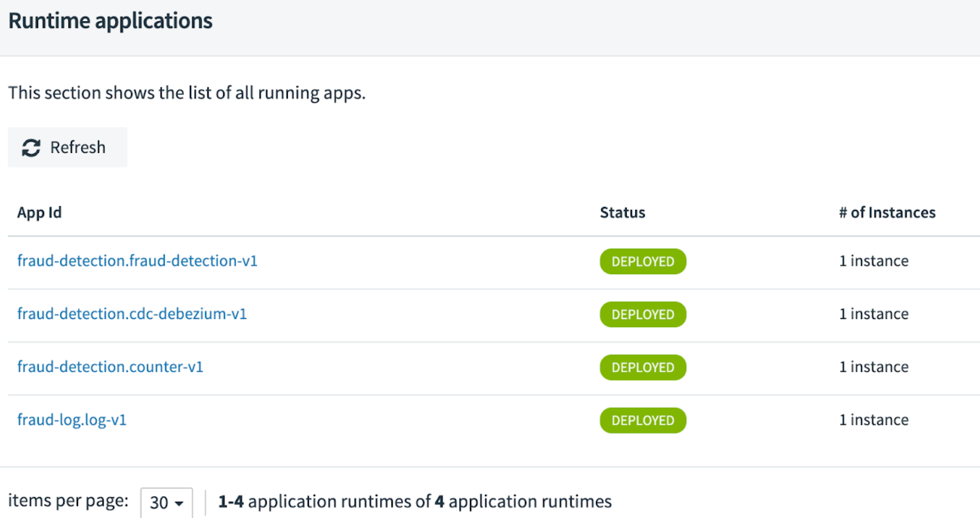The width and height of the screenshot is (980, 518).
Task: Expand the items per page dropdown
Action: click(x=166, y=502)
